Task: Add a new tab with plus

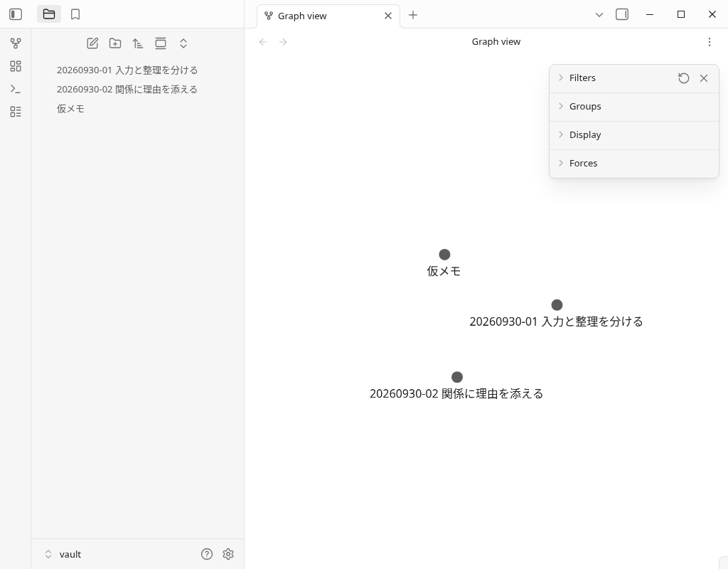Action: pos(413,15)
